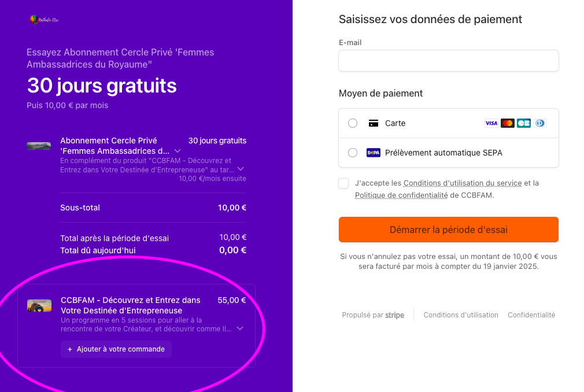Click the Diners Club icon

tap(540, 123)
